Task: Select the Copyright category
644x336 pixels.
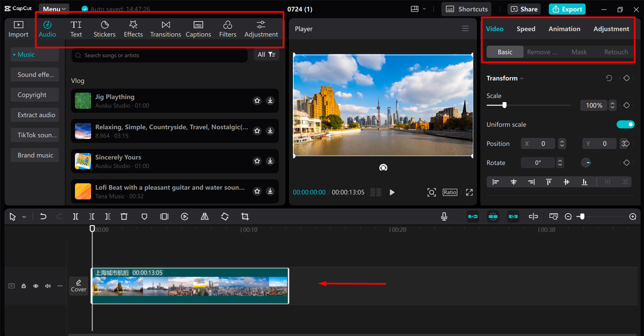Action: 35,95
